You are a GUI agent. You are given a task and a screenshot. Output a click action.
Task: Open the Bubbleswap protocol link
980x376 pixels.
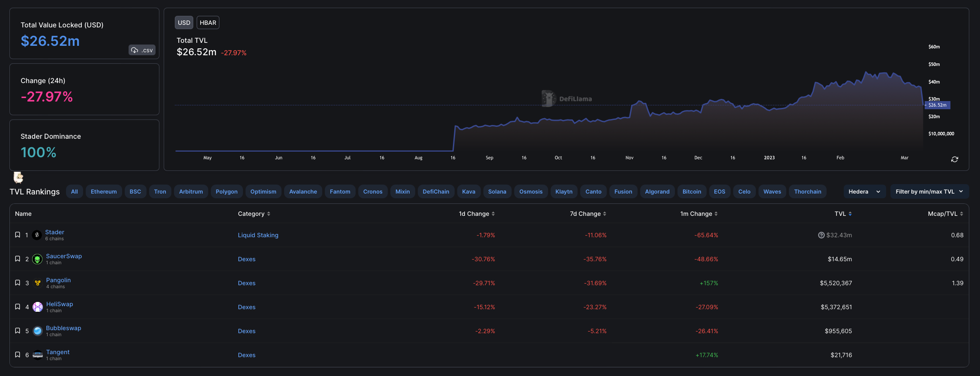coord(63,328)
